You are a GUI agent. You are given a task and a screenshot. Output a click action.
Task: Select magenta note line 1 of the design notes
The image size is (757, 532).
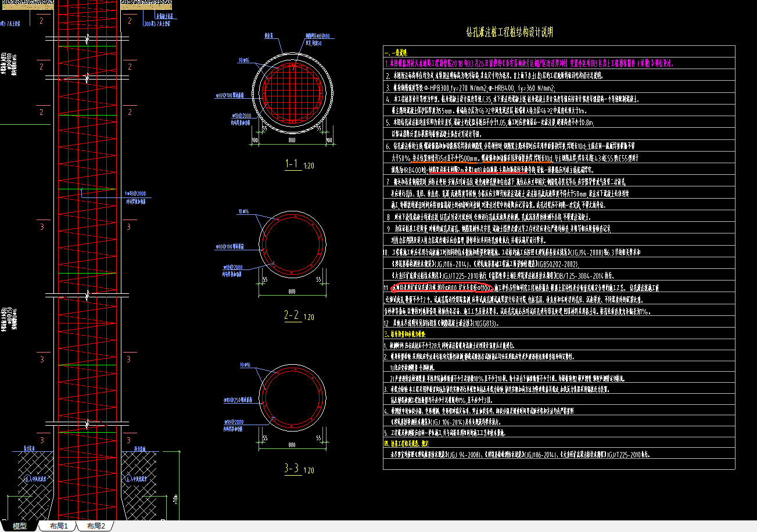coord(529,64)
